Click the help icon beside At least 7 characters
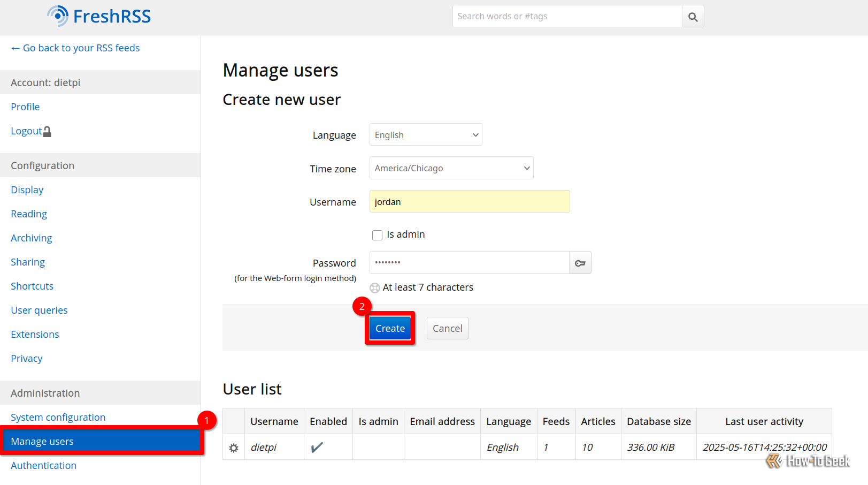 (375, 288)
